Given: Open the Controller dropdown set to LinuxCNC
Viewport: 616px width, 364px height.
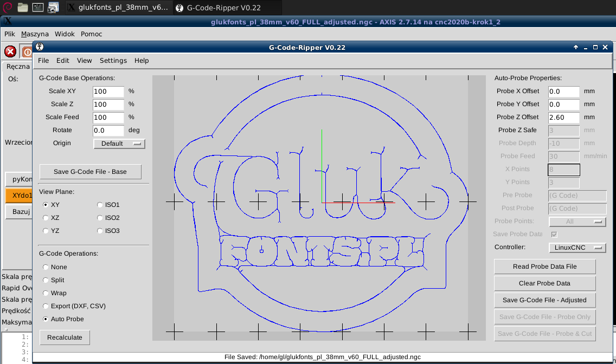Looking at the screenshot, I should 577,248.
